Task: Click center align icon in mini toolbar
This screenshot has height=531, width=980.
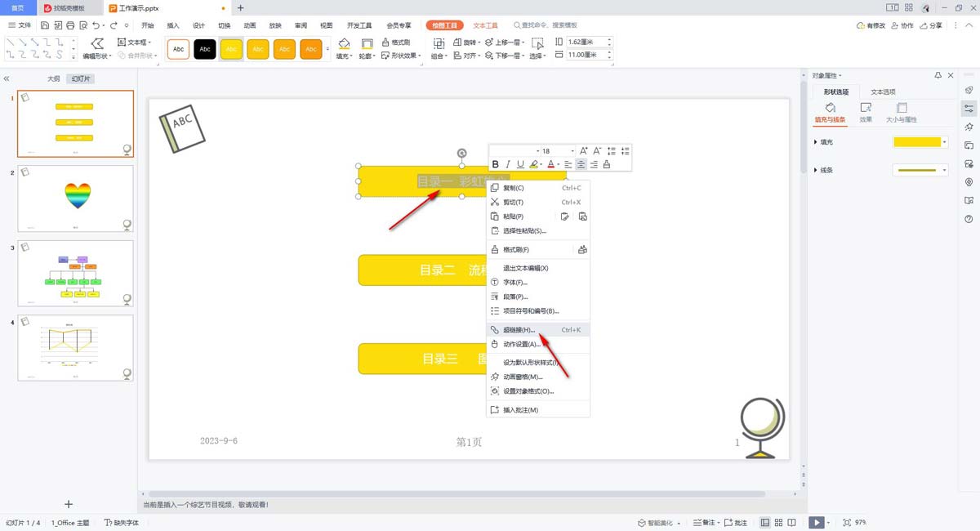Action: tap(581, 164)
